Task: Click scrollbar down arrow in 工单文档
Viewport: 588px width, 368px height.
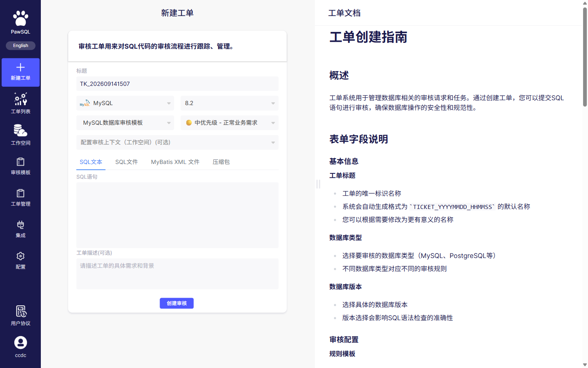Action: (585, 364)
